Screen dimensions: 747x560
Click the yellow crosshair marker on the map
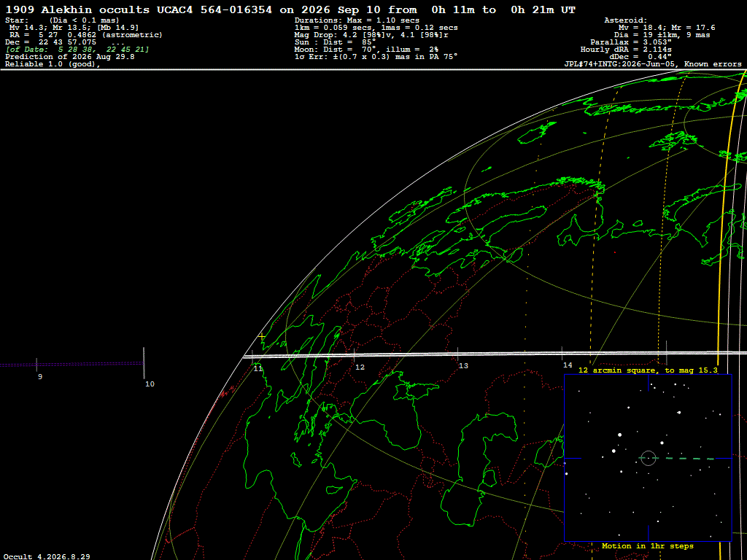pyautogui.click(x=262, y=337)
